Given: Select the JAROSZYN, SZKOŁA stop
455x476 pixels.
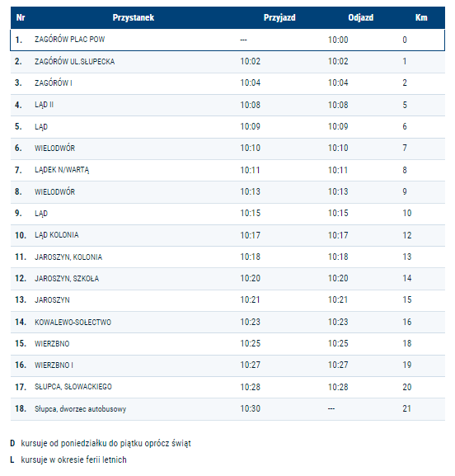Looking at the screenshot, I should click(67, 279).
